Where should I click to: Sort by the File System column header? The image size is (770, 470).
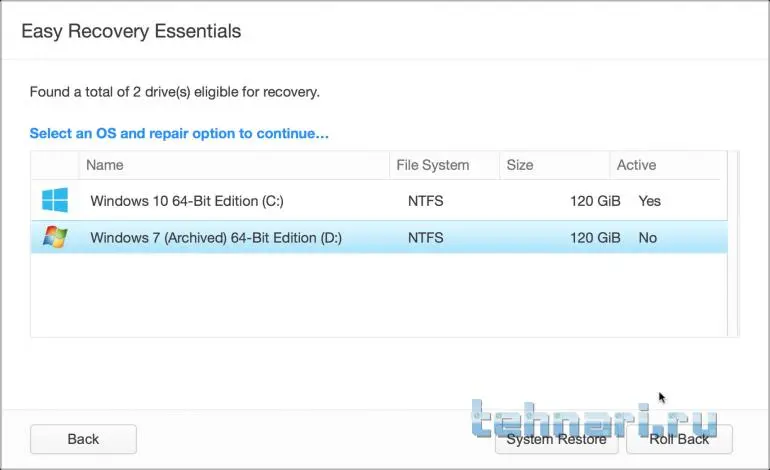coord(432,165)
